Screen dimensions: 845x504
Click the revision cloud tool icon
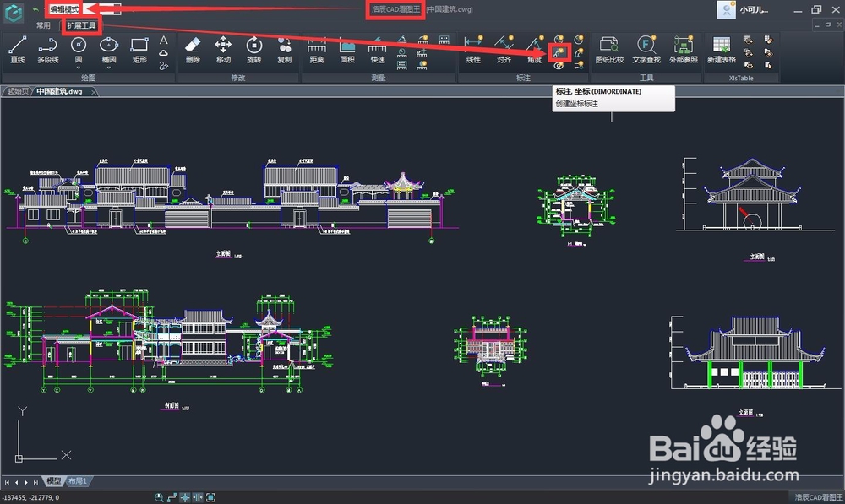[x=164, y=53]
